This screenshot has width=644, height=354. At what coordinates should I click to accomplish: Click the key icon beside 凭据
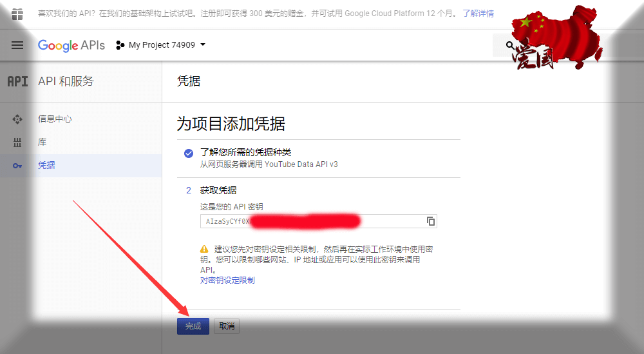17,166
